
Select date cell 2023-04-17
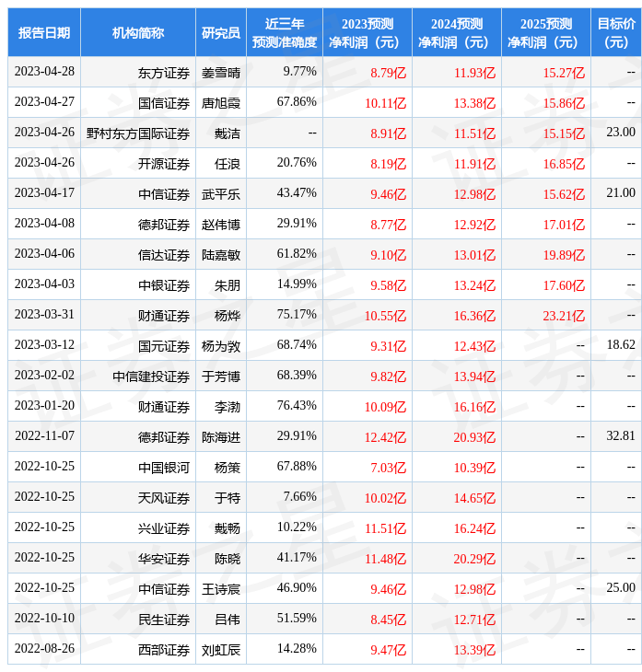click(44, 193)
